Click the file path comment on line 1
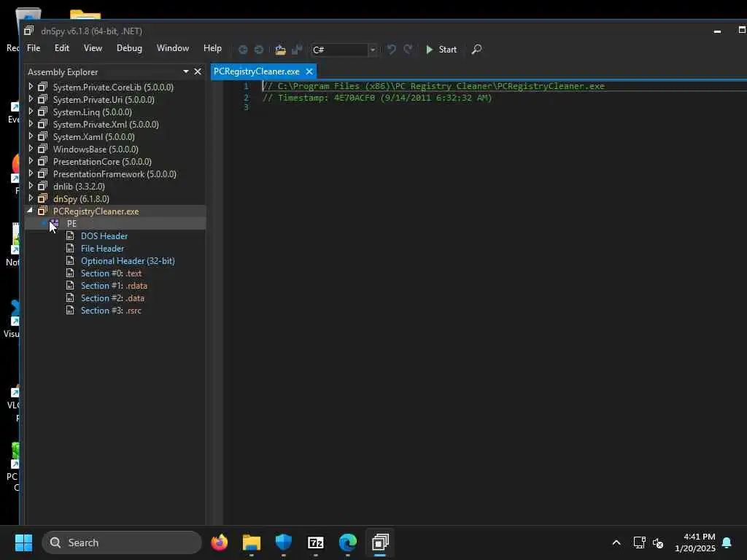This screenshot has height=560, width=747. 433,86
